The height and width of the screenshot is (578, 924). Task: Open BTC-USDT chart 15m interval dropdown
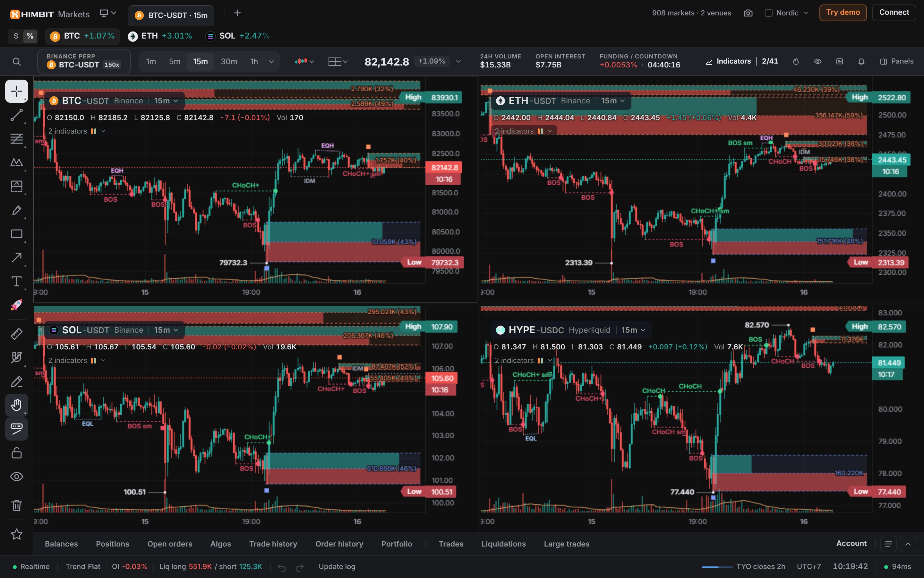tap(166, 101)
